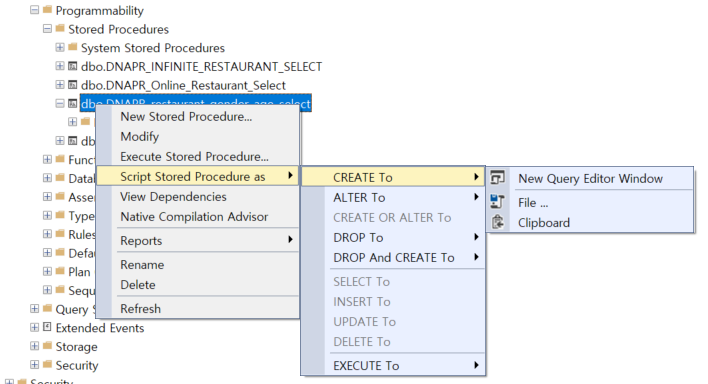Click the DNAPR_INFINITE_RESTAURANT_SELECT procedure icon

(x=73, y=66)
